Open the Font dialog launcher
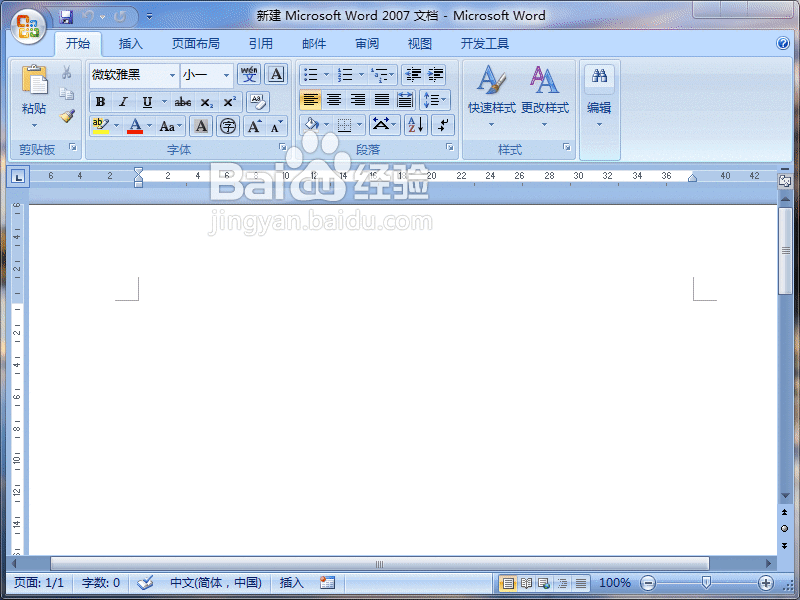This screenshot has width=800, height=600. (282, 147)
